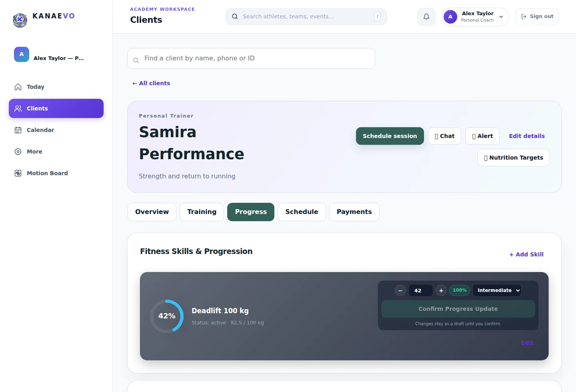Open the Intermediate level dropdown

click(x=497, y=290)
